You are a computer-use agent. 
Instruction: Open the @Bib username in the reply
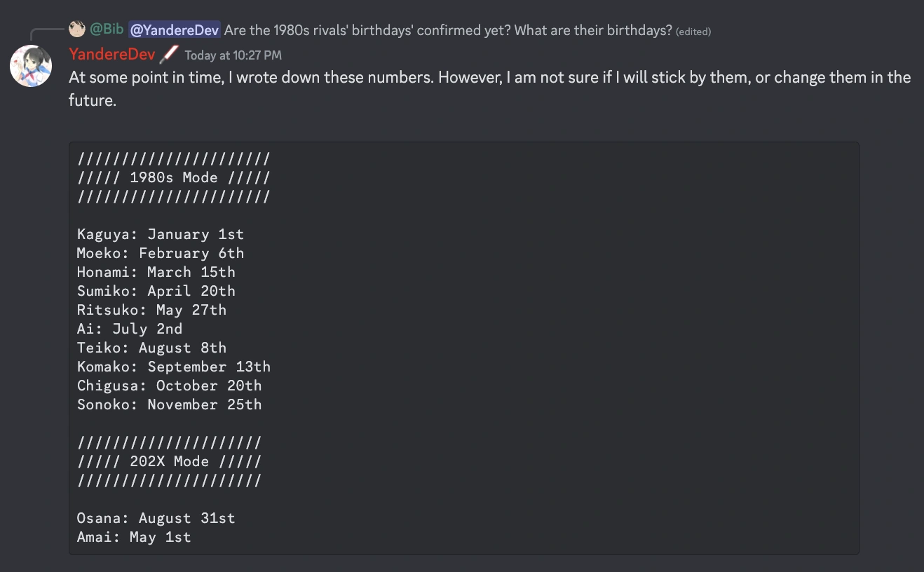tap(107, 30)
